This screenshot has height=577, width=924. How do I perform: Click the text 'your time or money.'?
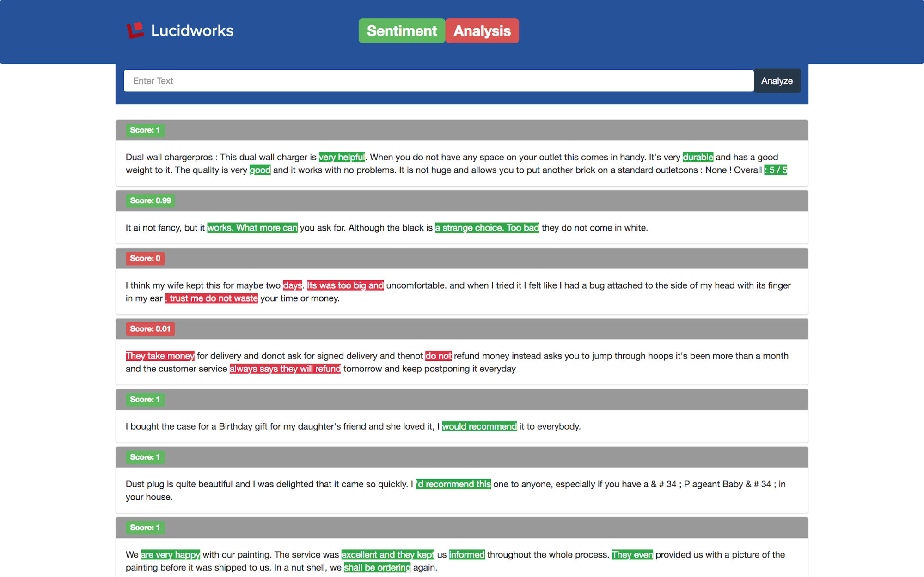300,298
